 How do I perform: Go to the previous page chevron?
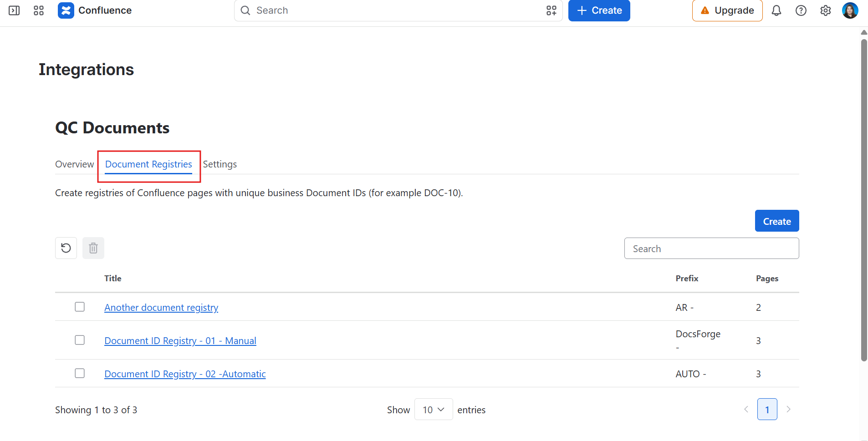[x=746, y=409]
